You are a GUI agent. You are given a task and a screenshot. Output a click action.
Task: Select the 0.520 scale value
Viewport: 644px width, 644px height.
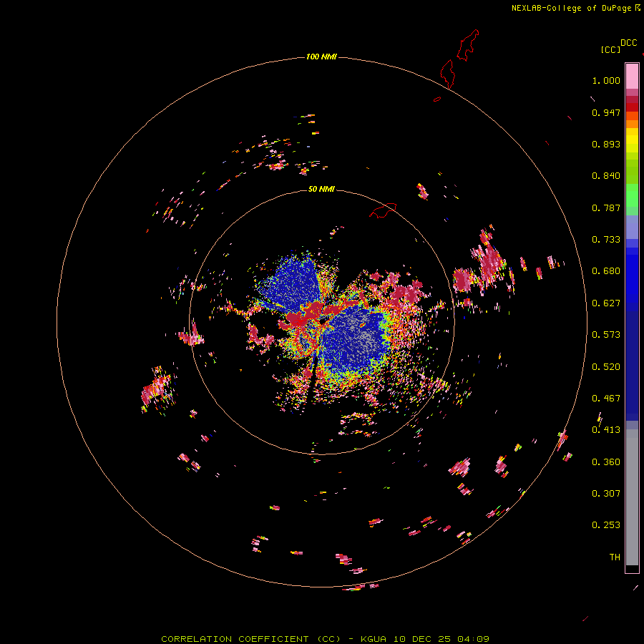(606, 367)
